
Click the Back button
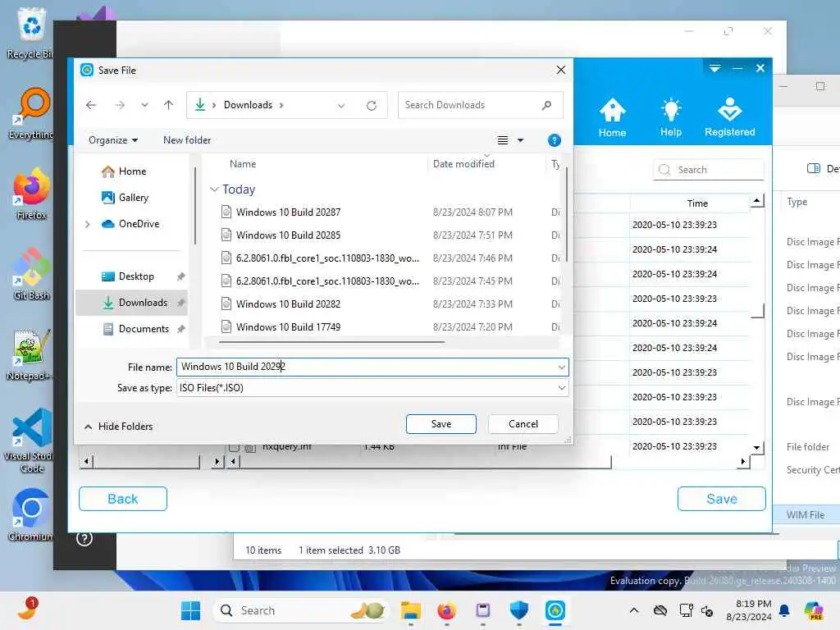tap(123, 499)
